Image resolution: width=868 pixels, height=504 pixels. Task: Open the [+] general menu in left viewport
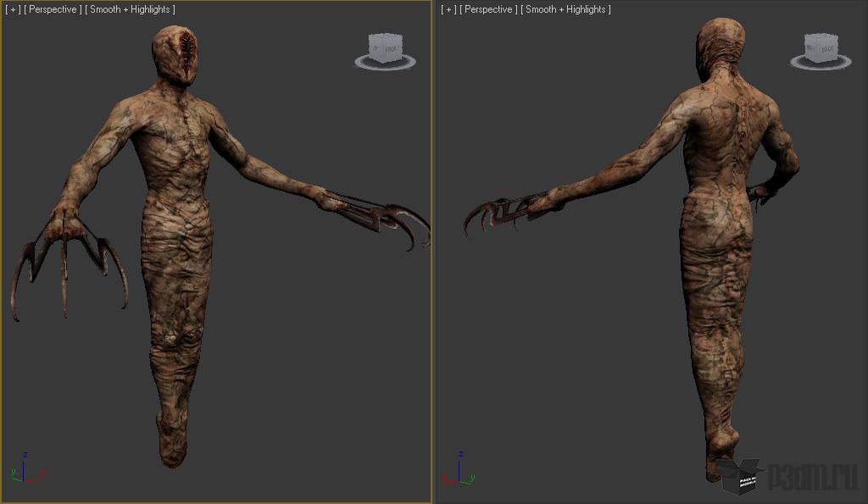pyautogui.click(x=12, y=9)
